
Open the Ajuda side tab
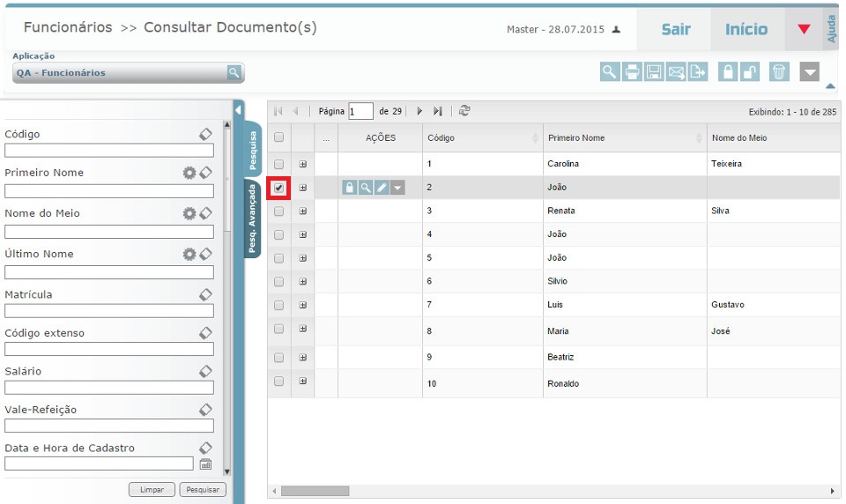point(831,29)
